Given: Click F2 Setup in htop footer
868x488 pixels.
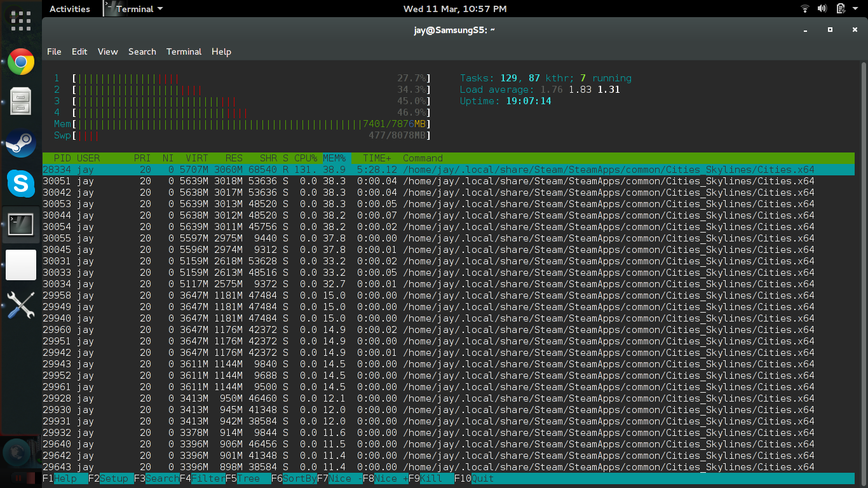Looking at the screenshot, I should coord(111,478).
